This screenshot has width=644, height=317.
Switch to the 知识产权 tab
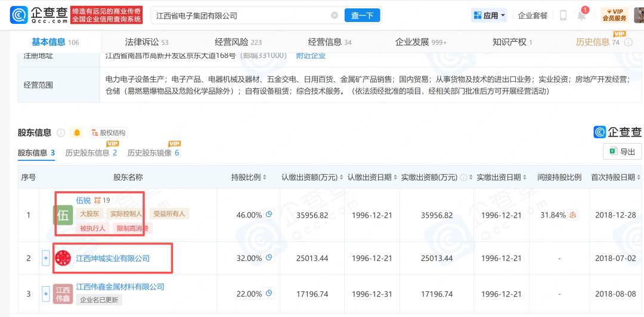pyautogui.click(x=513, y=42)
